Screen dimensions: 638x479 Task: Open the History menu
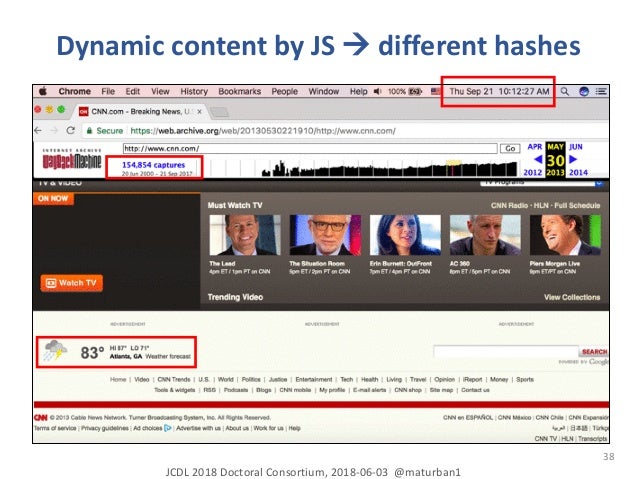pyautogui.click(x=194, y=91)
